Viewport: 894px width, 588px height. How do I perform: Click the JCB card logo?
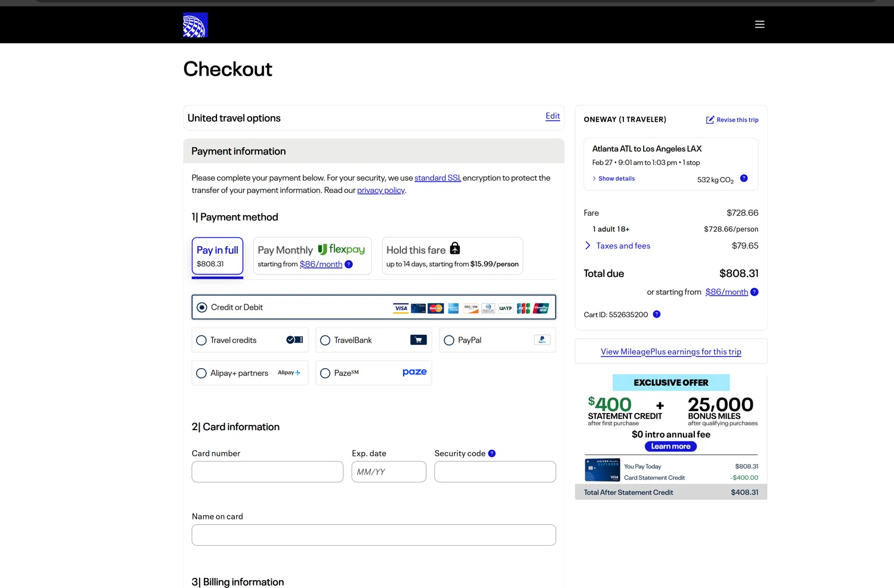tap(523, 308)
